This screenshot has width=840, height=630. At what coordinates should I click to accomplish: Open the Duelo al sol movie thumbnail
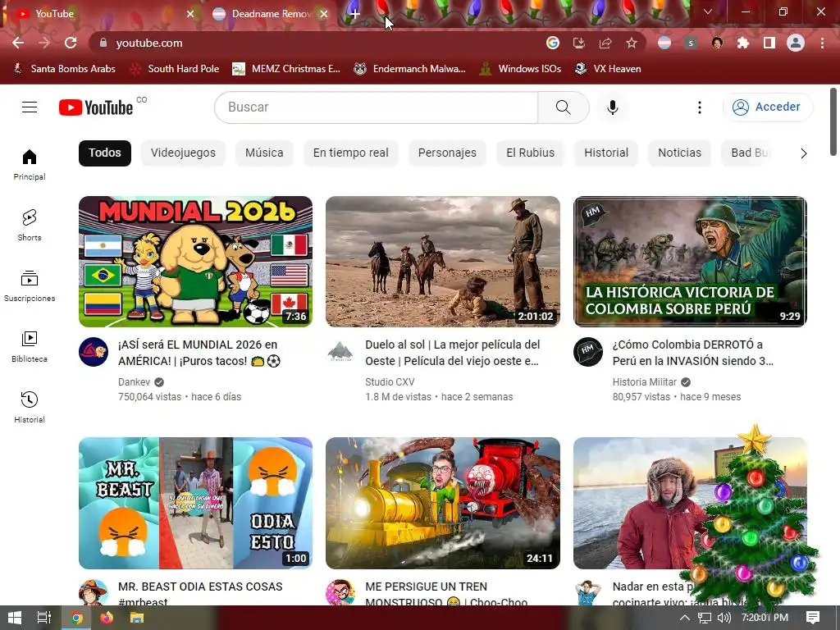click(442, 262)
